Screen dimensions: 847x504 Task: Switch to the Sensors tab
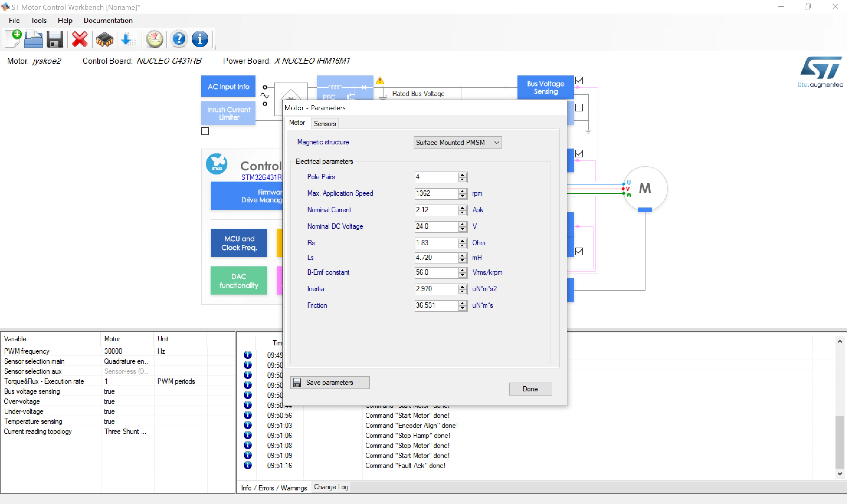point(325,123)
